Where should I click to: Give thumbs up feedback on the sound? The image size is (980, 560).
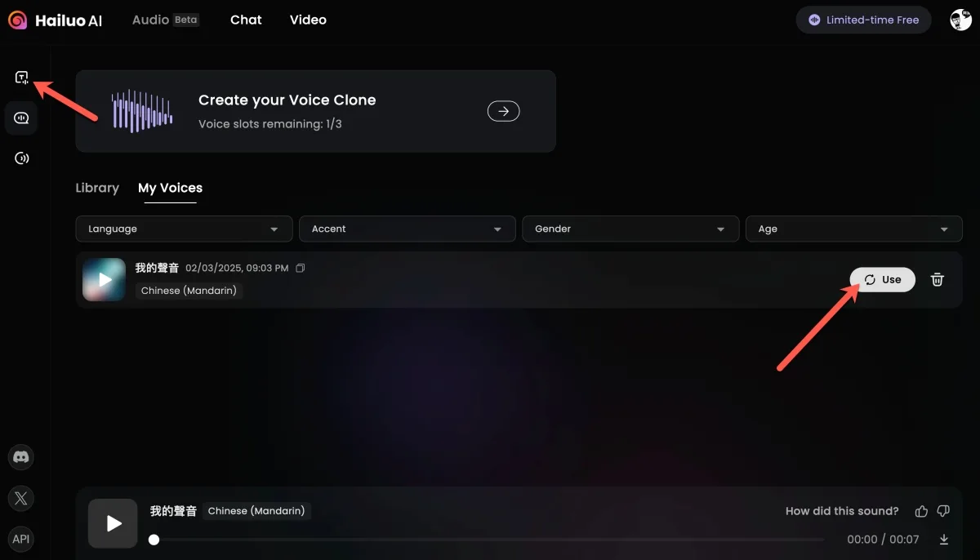(x=921, y=511)
